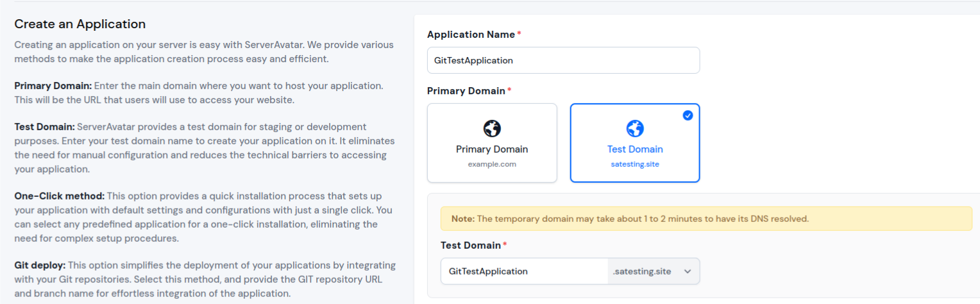Click the yellow DNS resolution note banner

tap(706, 219)
